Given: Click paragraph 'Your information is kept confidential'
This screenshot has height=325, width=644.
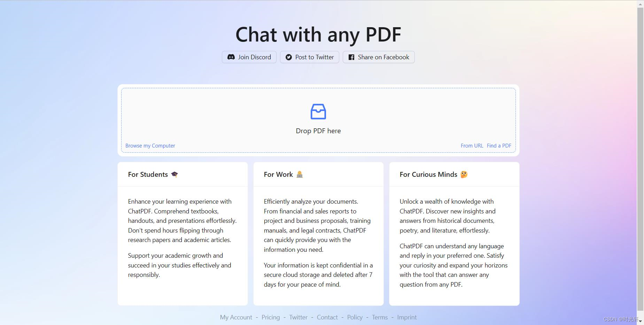Looking at the screenshot, I should 318,275.
